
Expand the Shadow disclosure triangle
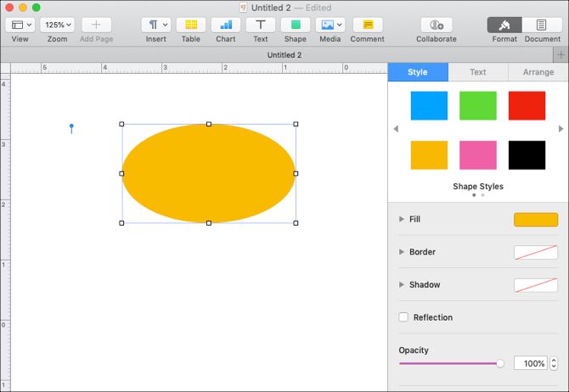[402, 284]
